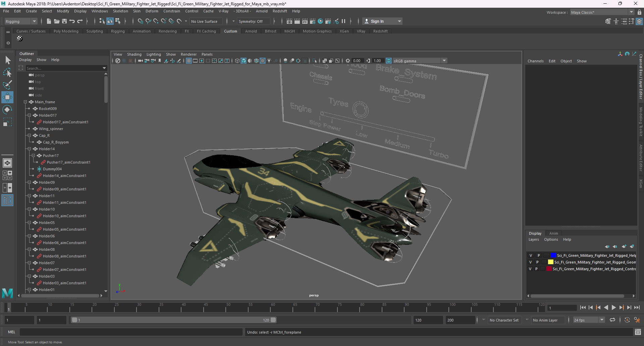The height and width of the screenshot is (346, 644).
Task: Select the arrow Select tool in the toolbox
Action: [x=7, y=60]
